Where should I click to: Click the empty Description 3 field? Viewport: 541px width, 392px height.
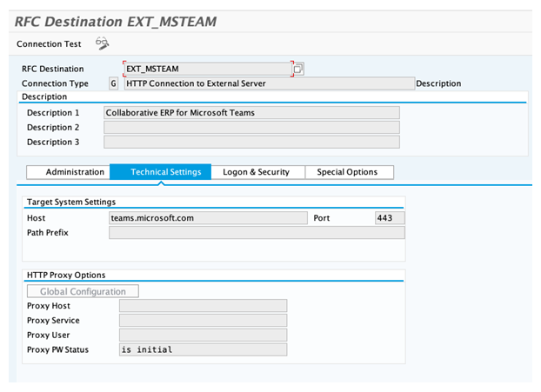pos(251,142)
